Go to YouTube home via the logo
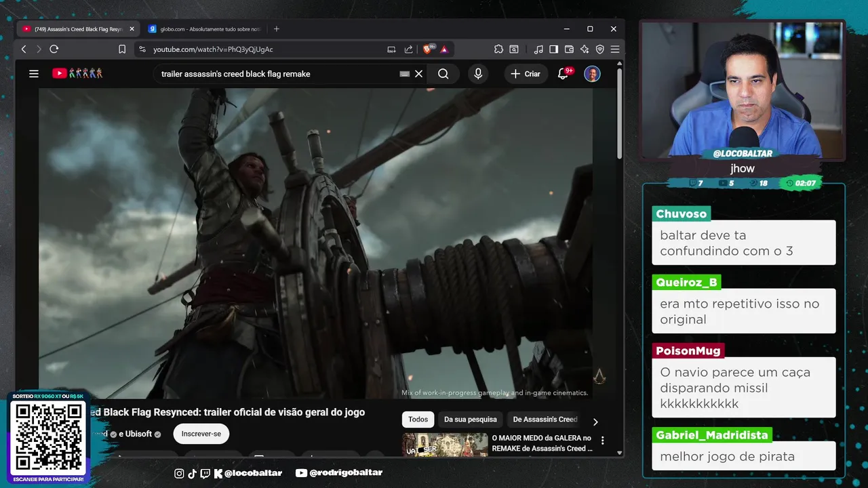The height and width of the screenshot is (488, 868). coord(77,73)
